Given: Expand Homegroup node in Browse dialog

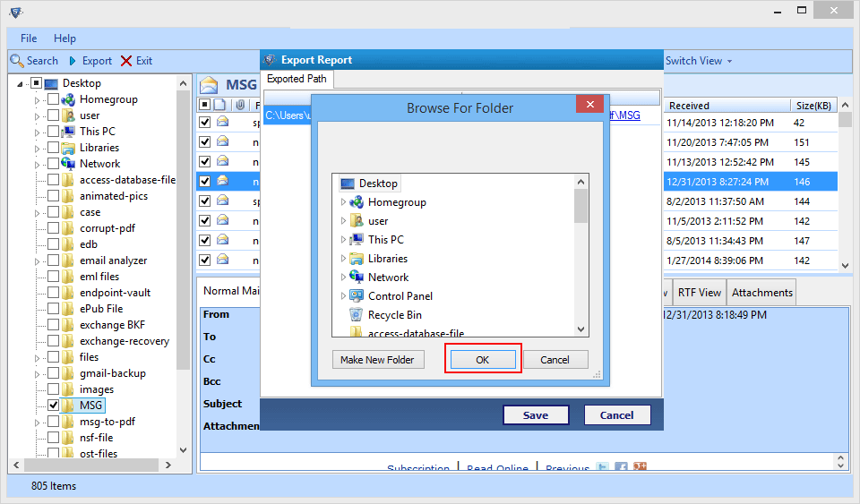Looking at the screenshot, I should pyautogui.click(x=343, y=202).
